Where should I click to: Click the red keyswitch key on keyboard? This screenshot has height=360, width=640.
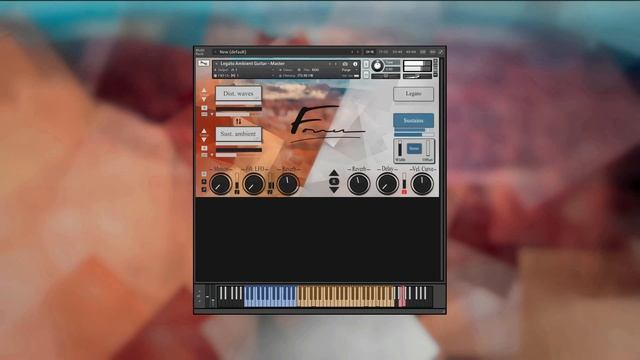pos(402,296)
